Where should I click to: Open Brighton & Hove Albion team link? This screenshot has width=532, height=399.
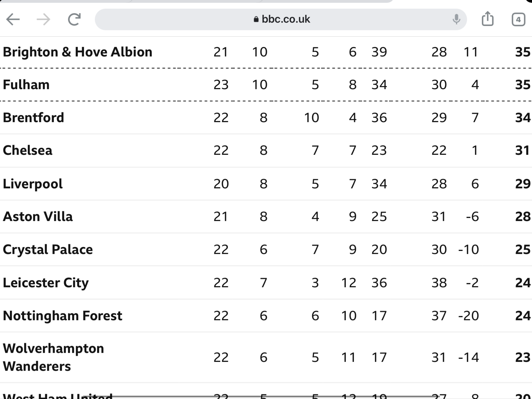(77, 52)
